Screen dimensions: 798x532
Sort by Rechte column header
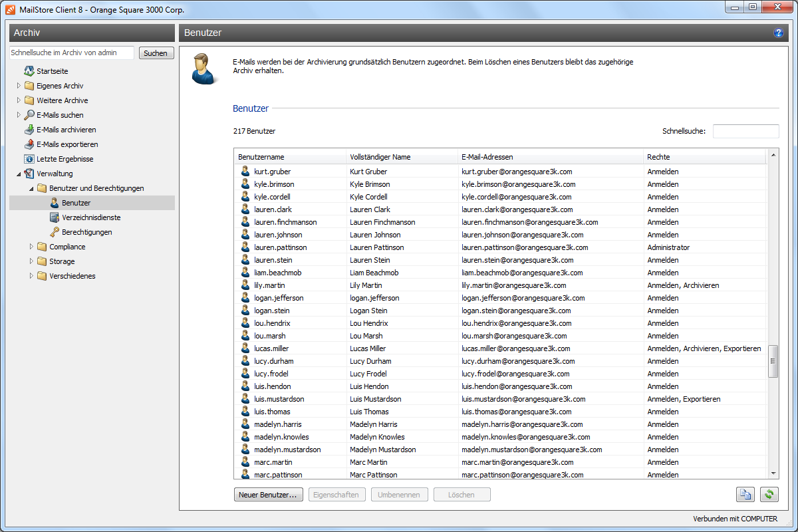(x=658, y=157)
